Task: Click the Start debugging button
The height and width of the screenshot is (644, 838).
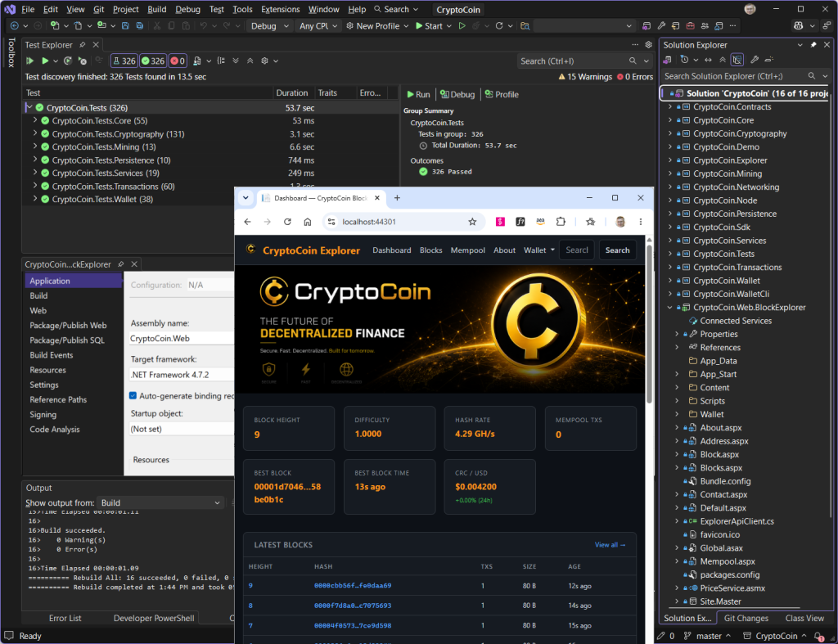Action: (429, 25)
